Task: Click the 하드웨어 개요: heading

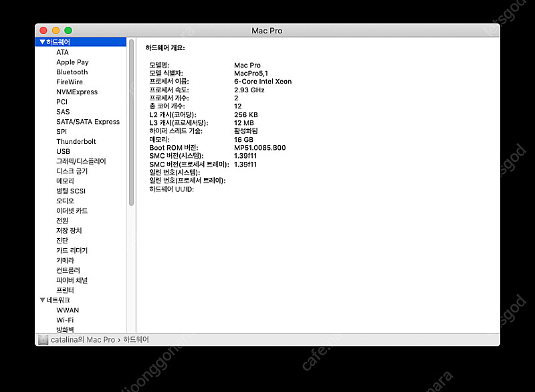Action: [x=165, y=47]
